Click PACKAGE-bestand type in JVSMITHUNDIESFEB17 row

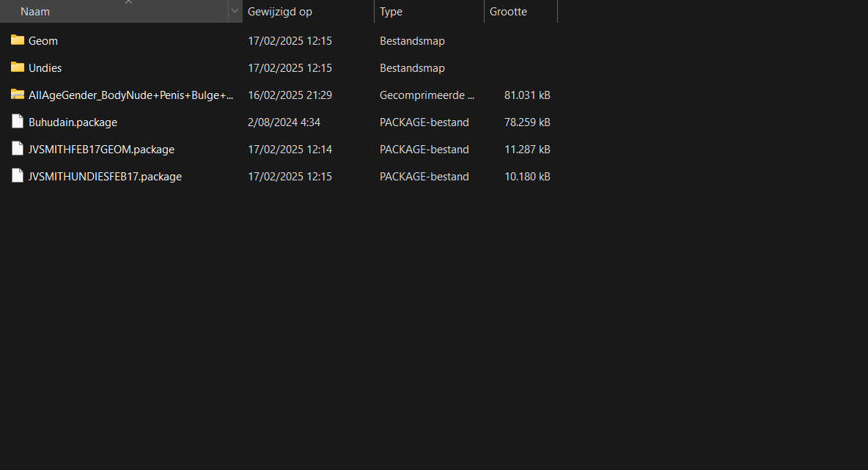pyautogui.click(x=424, y=177)
